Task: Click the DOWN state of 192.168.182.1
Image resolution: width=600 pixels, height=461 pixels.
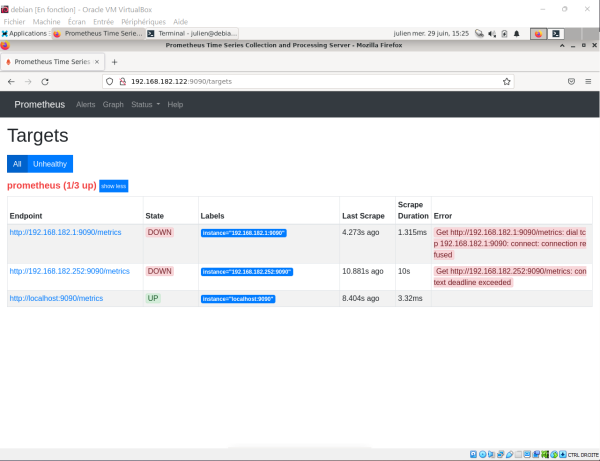Action: (x=160, y=232)
